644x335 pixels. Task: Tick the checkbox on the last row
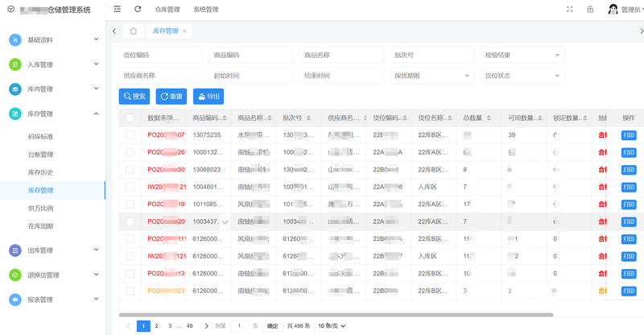click(130, 291)
